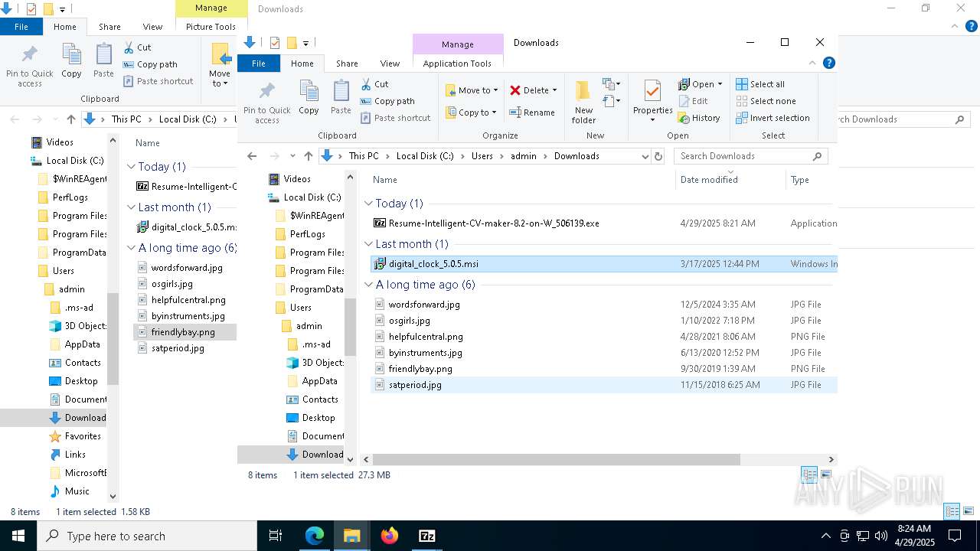Open address bar history dropdown in front window
This screenshot has height=551, width=980.
tap(645, 156)
